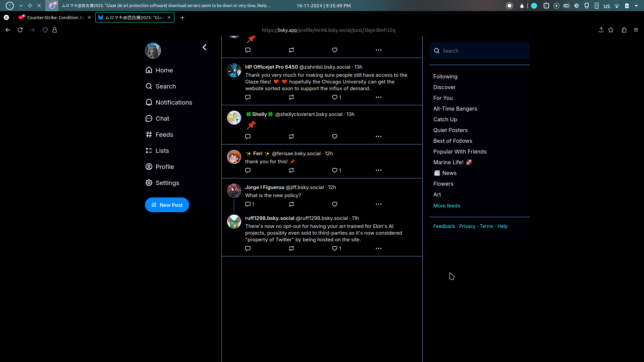The width and height of the screenshot is (644, 362).
Task: Like the ruff1298.bsky.social reply
Action: point(335,248)
